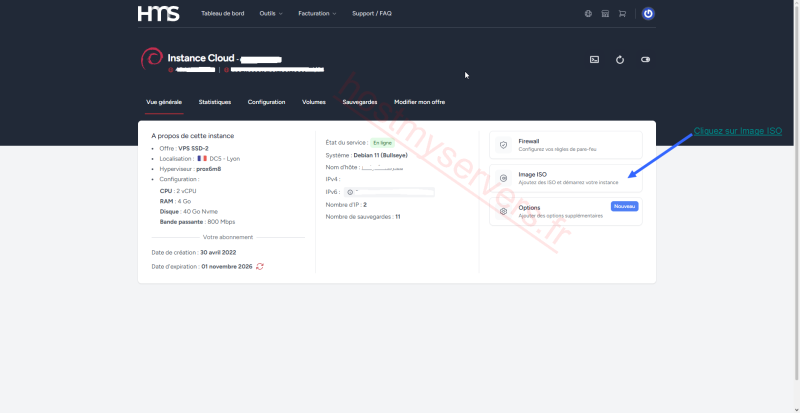Click the expiration date 01 novembre 2026
Screen dimensions: 800x413
pos(227,266)
